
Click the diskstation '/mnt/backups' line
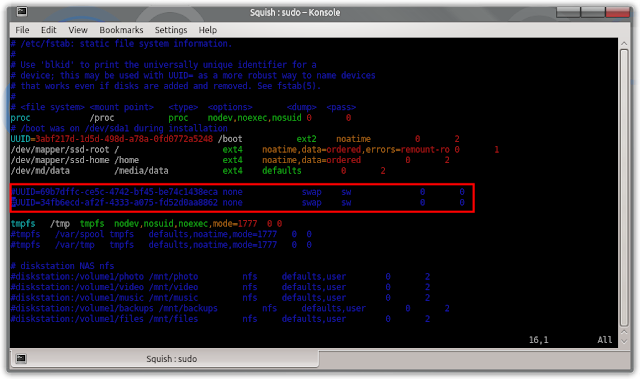point(230,308)
